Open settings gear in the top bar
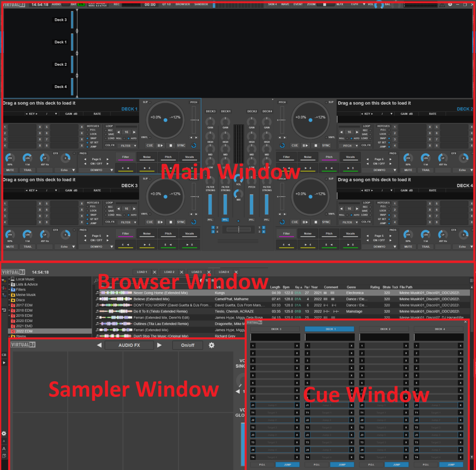The image size is (476, 470). click(450, 4)
